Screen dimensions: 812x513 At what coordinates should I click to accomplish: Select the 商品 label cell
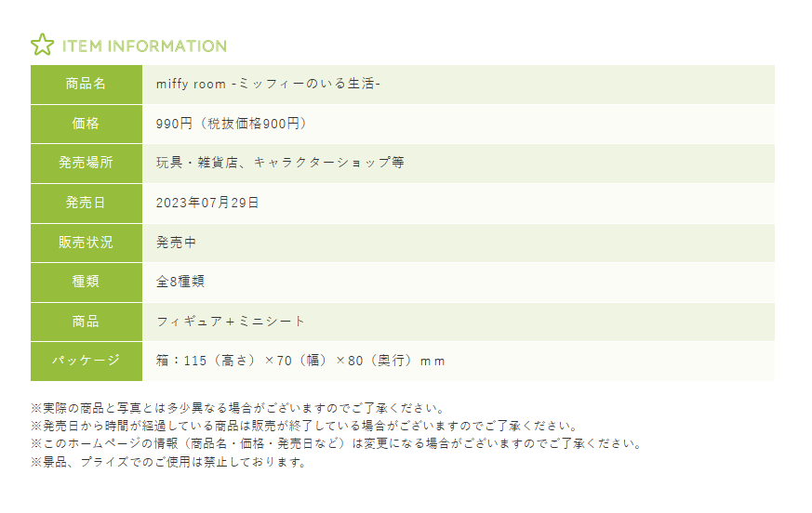click(x=87, y=322)
